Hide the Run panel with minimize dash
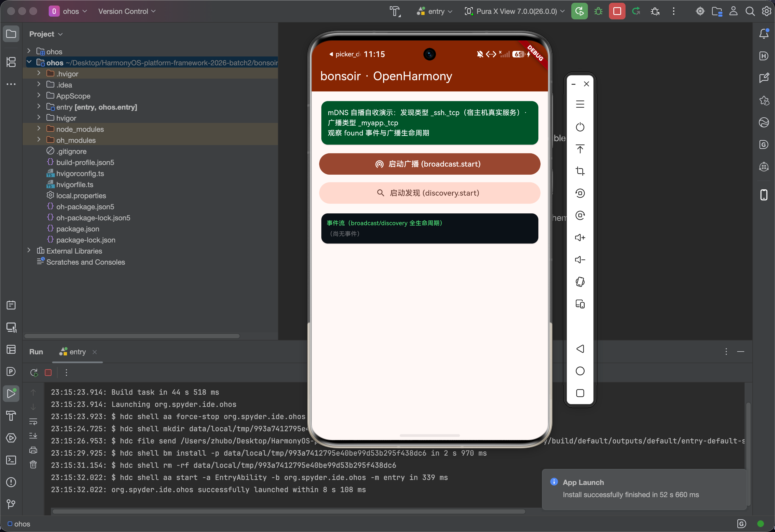 coord(741,352)
